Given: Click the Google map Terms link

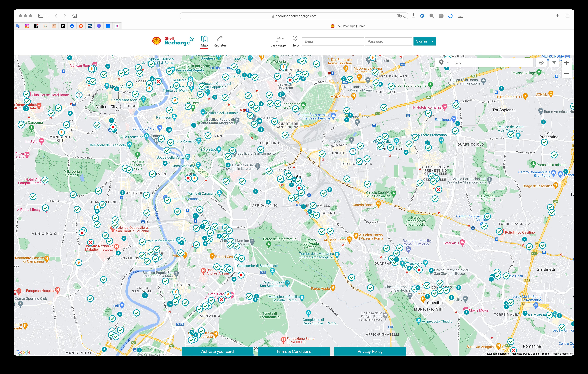Looking at the screenshot, I should pos(545,354).
